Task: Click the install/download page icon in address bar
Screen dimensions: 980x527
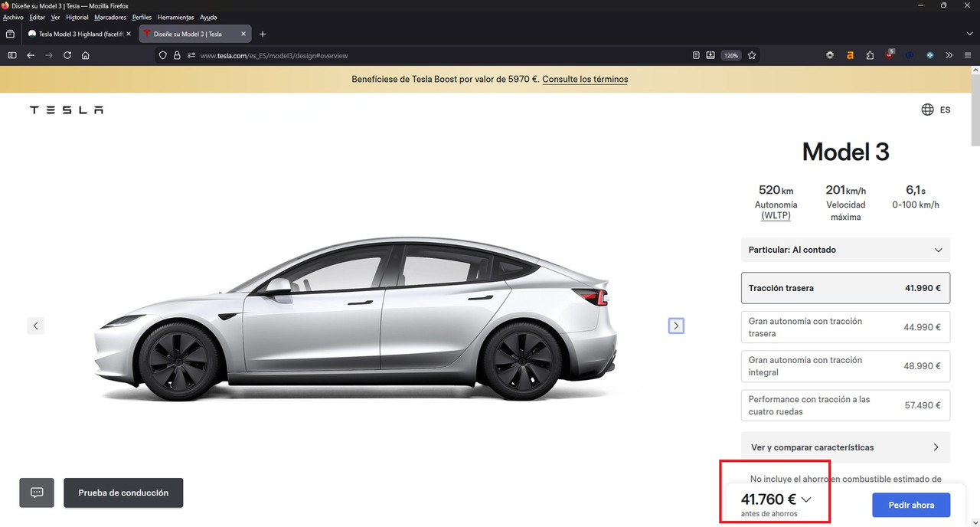Action: tap(710, 55)
